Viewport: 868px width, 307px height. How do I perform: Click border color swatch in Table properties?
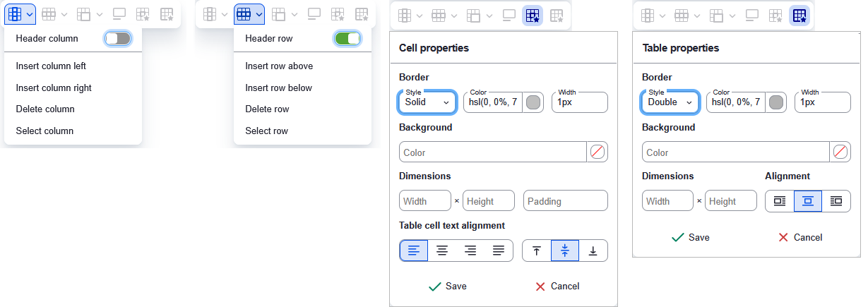(x=776, y=102)
